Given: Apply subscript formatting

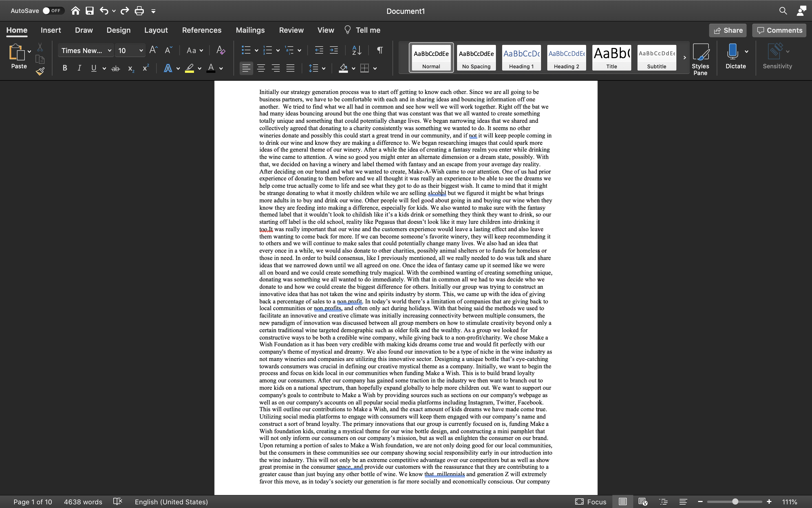Looking at the screenshot, I should tap(131, 69).
